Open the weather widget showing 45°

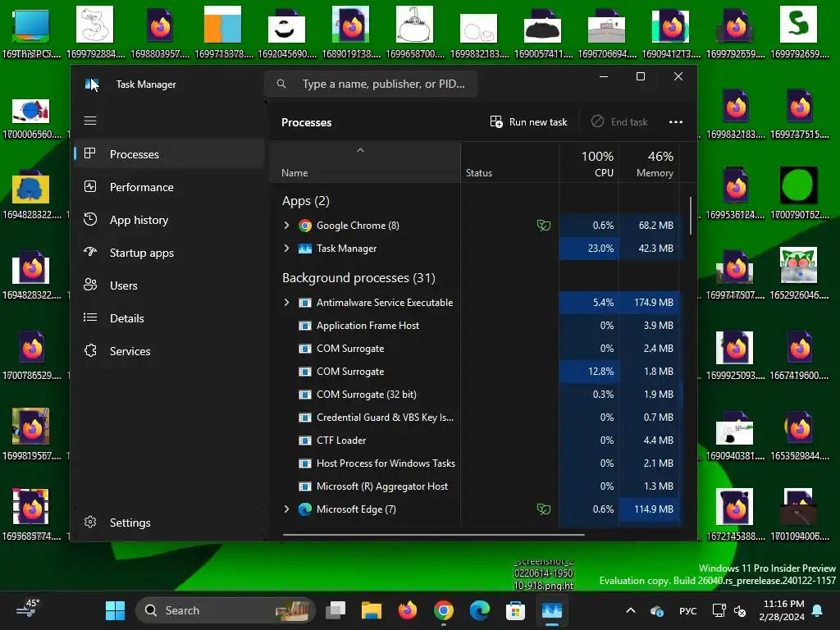pyautogui.click(x=28, y=609)
